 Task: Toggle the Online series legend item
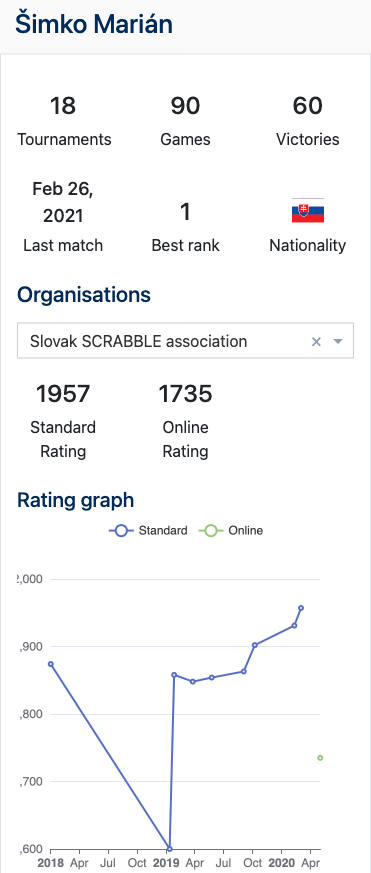coord(231,531)
